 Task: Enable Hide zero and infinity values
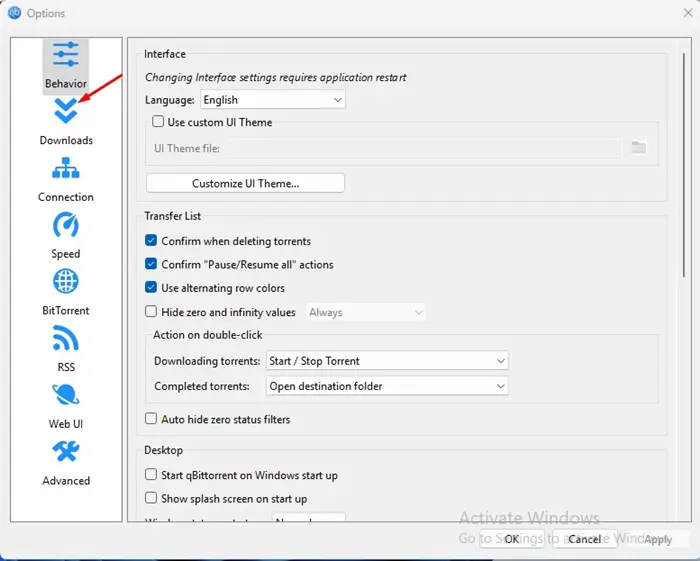[151, 312]
